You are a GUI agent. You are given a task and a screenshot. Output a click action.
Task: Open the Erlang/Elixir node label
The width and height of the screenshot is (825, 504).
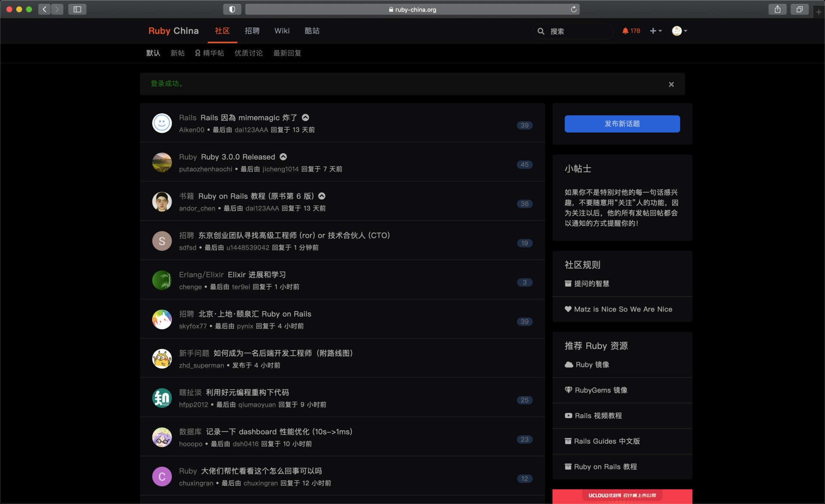pos(201,275)
